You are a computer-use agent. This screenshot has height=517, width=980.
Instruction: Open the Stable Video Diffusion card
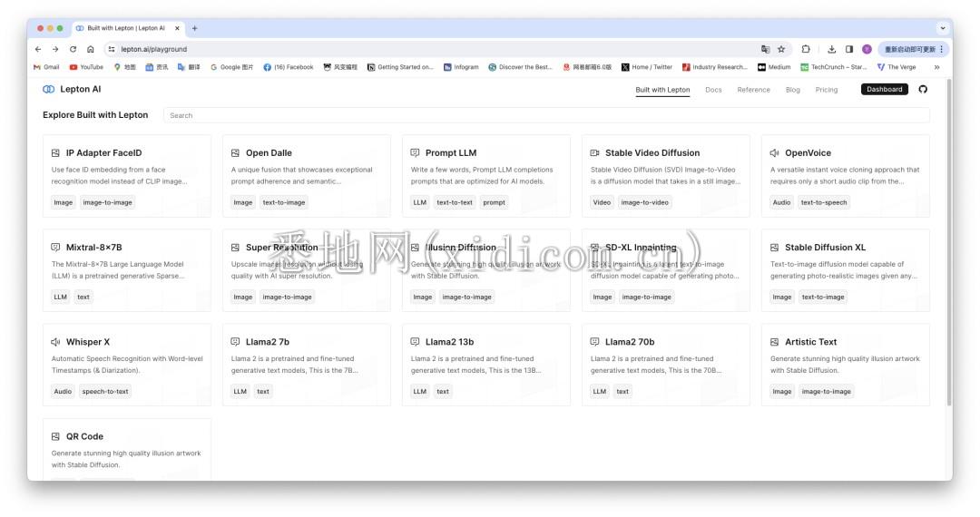coord(665,175)
